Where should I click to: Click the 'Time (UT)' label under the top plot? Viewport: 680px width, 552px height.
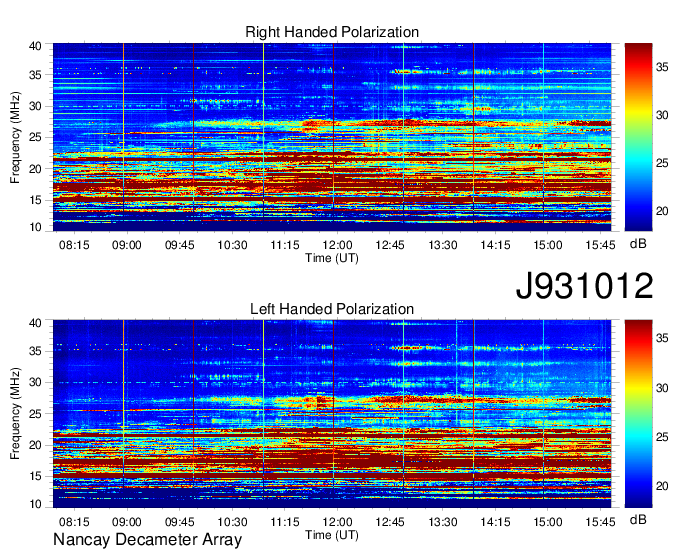(332, 258)
